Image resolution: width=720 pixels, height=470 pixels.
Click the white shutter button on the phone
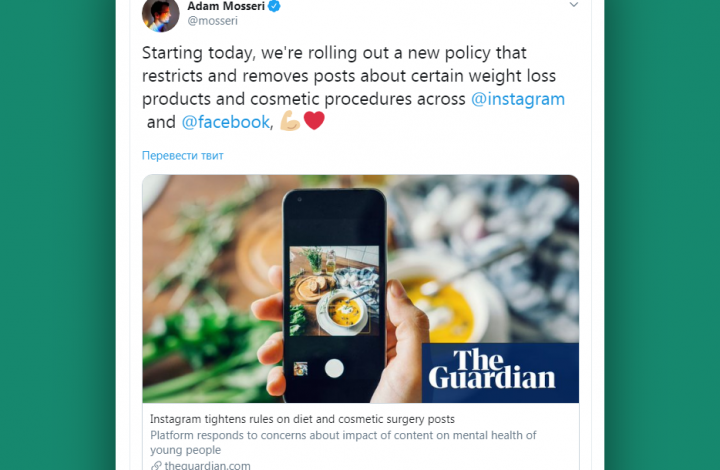pos(334,368)
